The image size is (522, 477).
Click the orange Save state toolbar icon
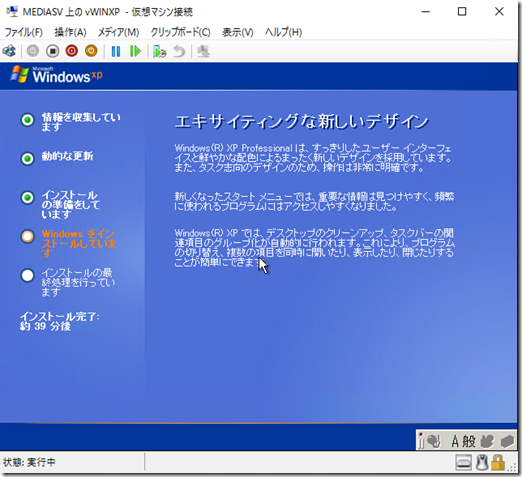[91, 51]
